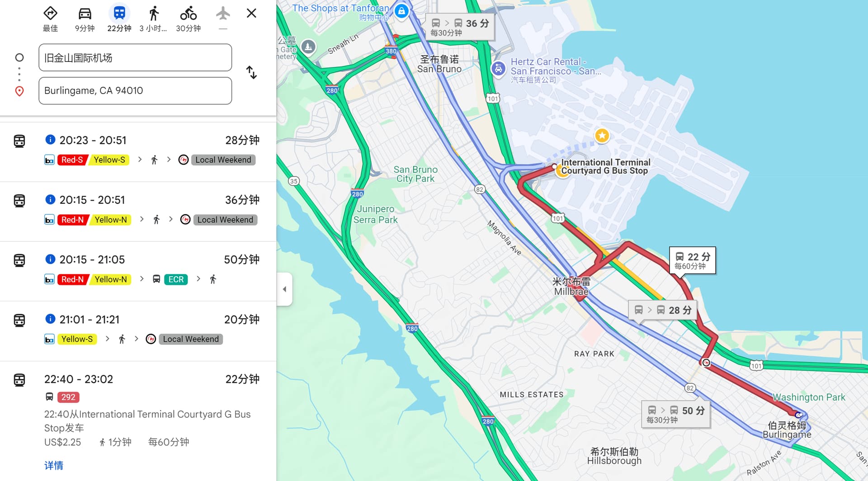This screenshot has width=868, height=481.
Task: Select the cycling travel mode icon
Action: pyautogui.click(x=188, y=14)
